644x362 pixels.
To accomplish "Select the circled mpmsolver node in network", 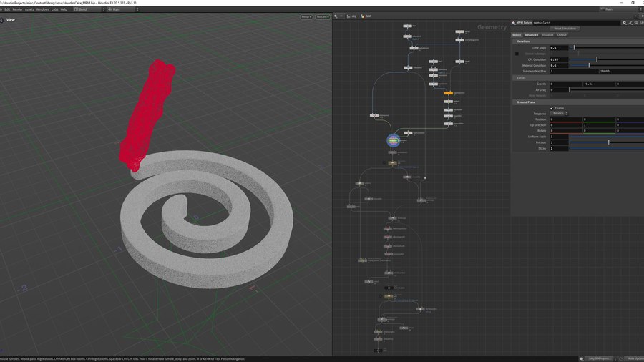I will (393, 141).
